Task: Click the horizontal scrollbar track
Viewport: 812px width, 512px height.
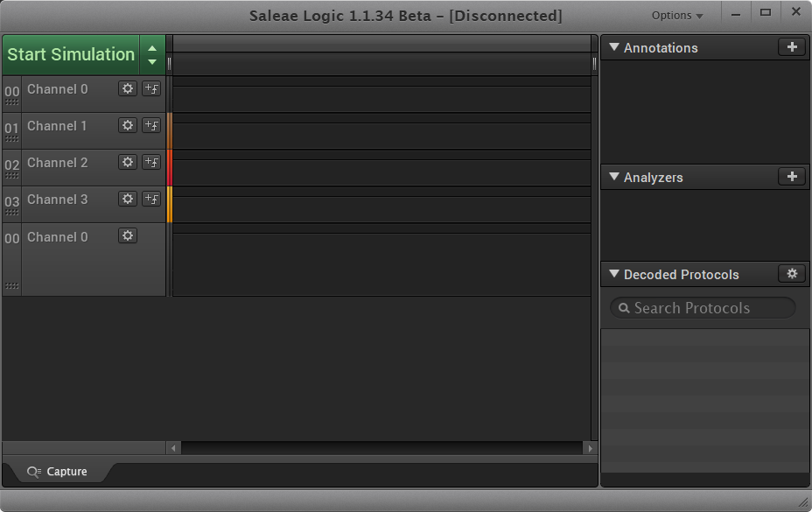Action: tap(381, 448)
